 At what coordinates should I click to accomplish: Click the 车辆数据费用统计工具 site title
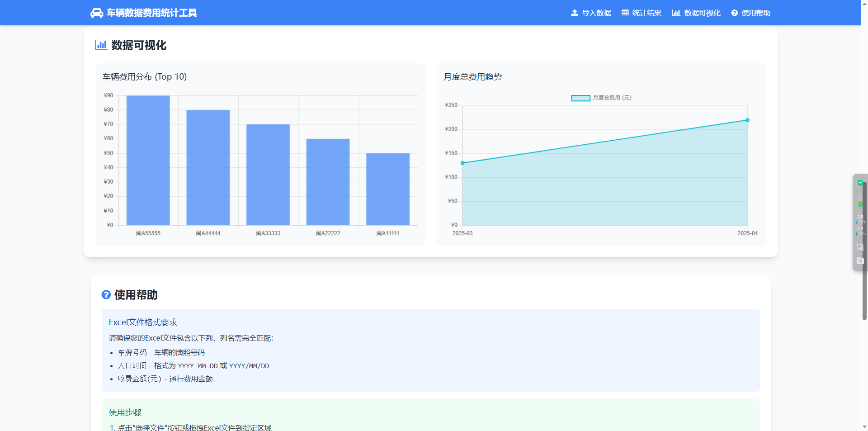(152, 13)
